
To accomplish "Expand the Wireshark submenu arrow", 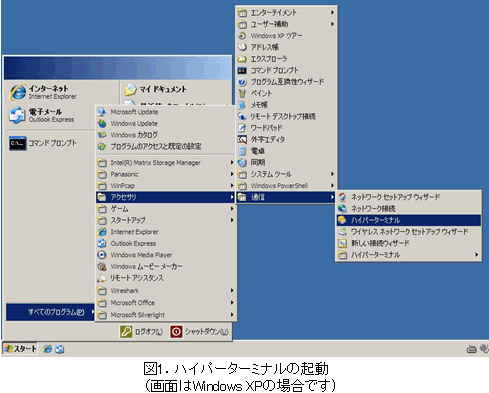I will point(232,291).
